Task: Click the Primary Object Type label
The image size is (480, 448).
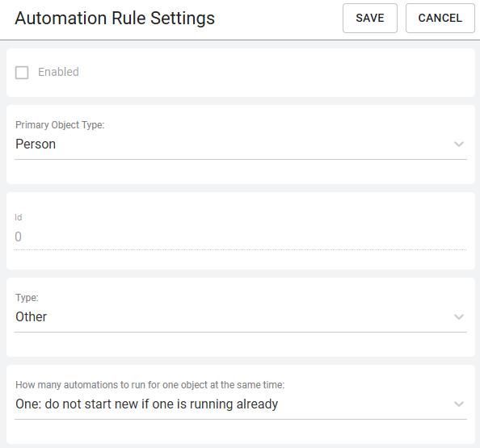Action: coord(60,125)
